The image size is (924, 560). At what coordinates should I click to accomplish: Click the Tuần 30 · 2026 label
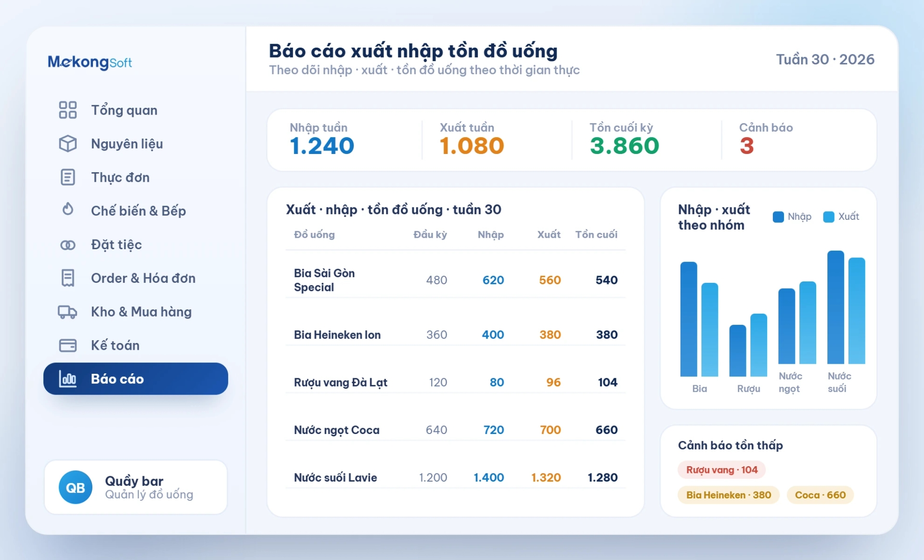coord(825,59)
